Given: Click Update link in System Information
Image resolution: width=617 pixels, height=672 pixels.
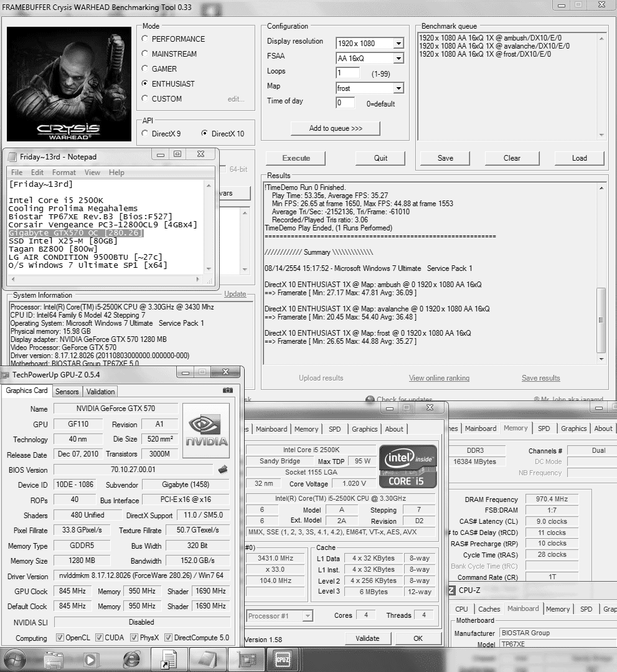Looking at the screenshot, I should click(235, 294).
